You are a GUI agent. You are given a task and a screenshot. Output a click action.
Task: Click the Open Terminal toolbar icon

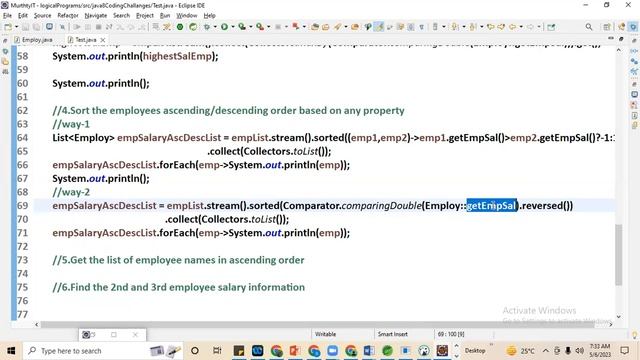(49, 27)
